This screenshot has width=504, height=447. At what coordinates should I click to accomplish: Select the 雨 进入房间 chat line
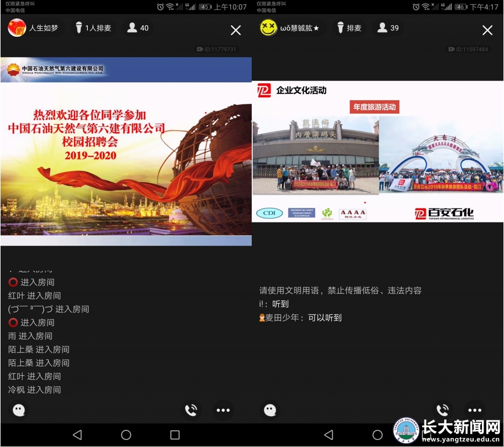click(x=30, y=336)
